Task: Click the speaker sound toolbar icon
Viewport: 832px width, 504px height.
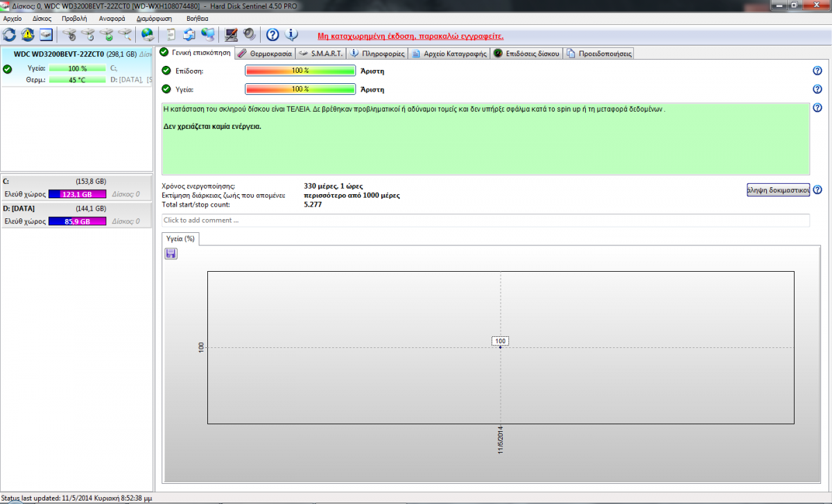Action: (x=249, y=34)
